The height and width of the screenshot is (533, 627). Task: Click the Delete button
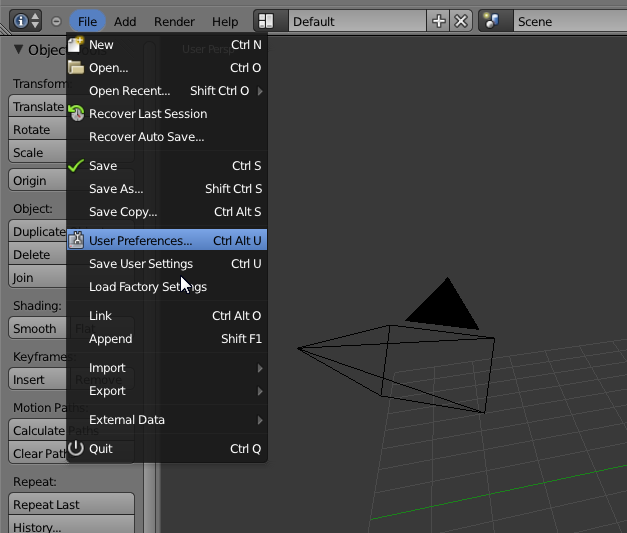point(38,254)
